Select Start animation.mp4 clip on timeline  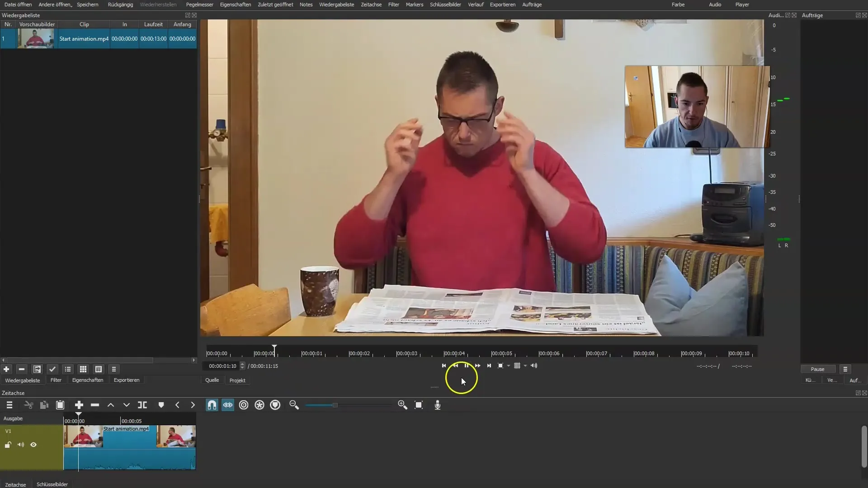pos(130,447)
